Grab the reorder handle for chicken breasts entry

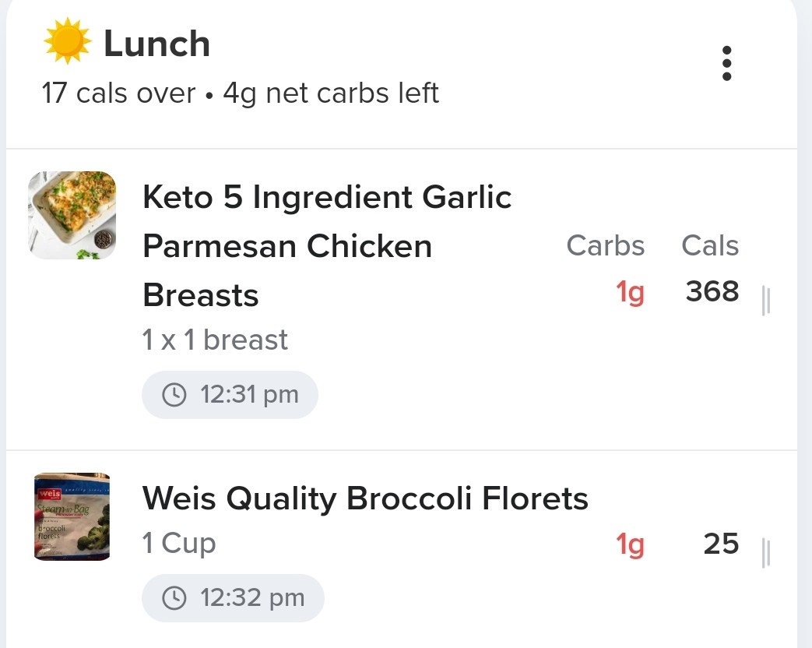click(x=766, y=300)
